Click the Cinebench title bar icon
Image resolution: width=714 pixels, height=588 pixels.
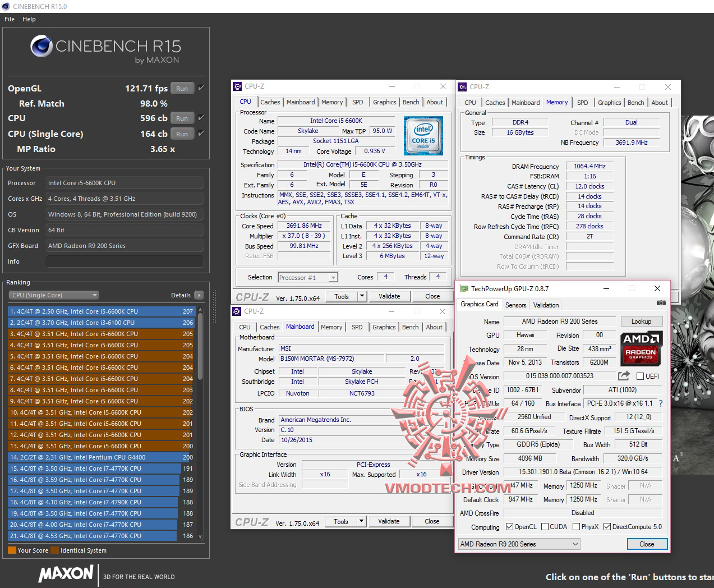pyautogui.click(x=6, y=6)
